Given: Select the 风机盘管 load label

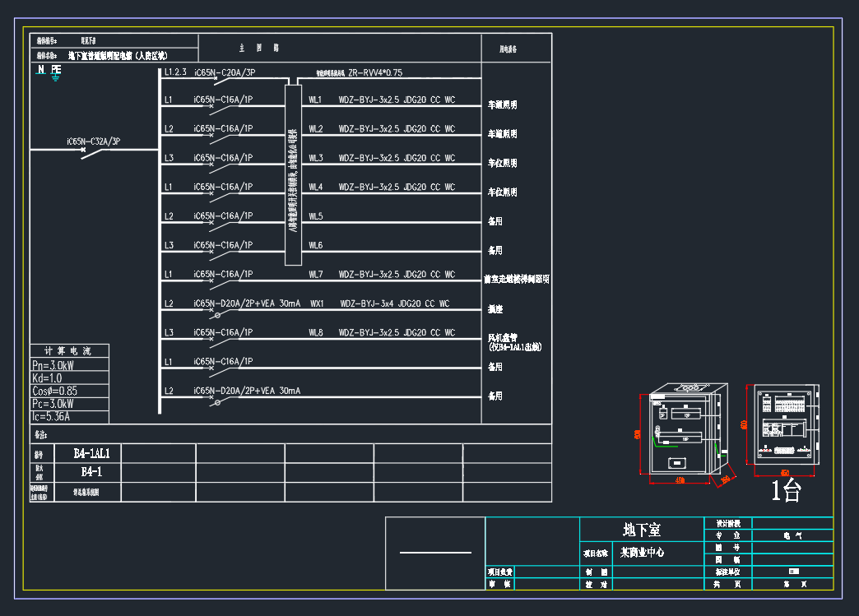Looking at the screenshot, I should (x=503, y=337).
